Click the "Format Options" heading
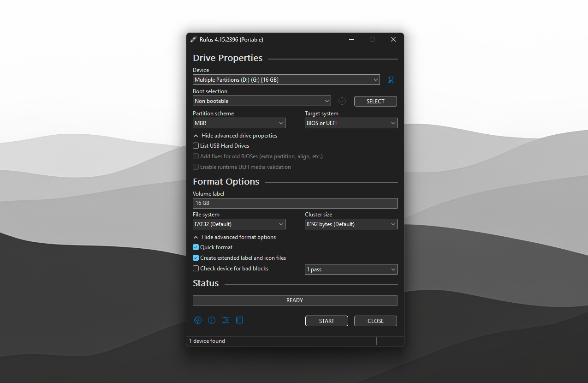This screenshot has height=383, width=588. point(226,182)
